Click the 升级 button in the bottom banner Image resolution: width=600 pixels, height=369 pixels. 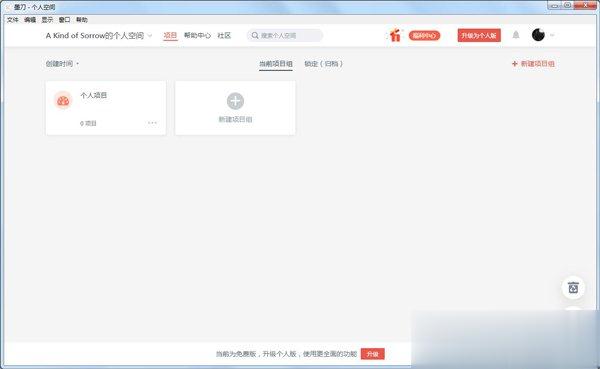[x=373, y=354]
